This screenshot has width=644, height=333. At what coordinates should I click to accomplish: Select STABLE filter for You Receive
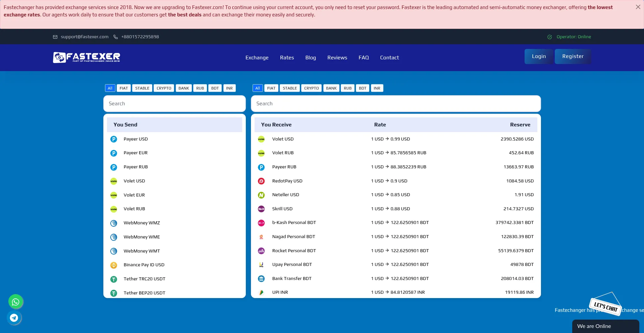pos(290,88)
